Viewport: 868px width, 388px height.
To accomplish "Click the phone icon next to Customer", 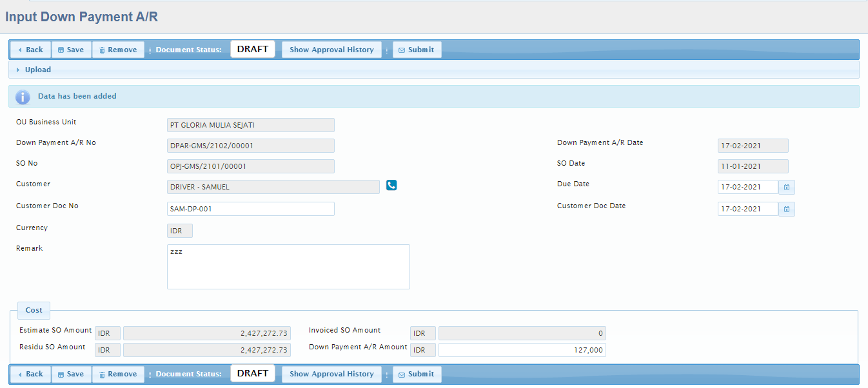I will 391,185.
